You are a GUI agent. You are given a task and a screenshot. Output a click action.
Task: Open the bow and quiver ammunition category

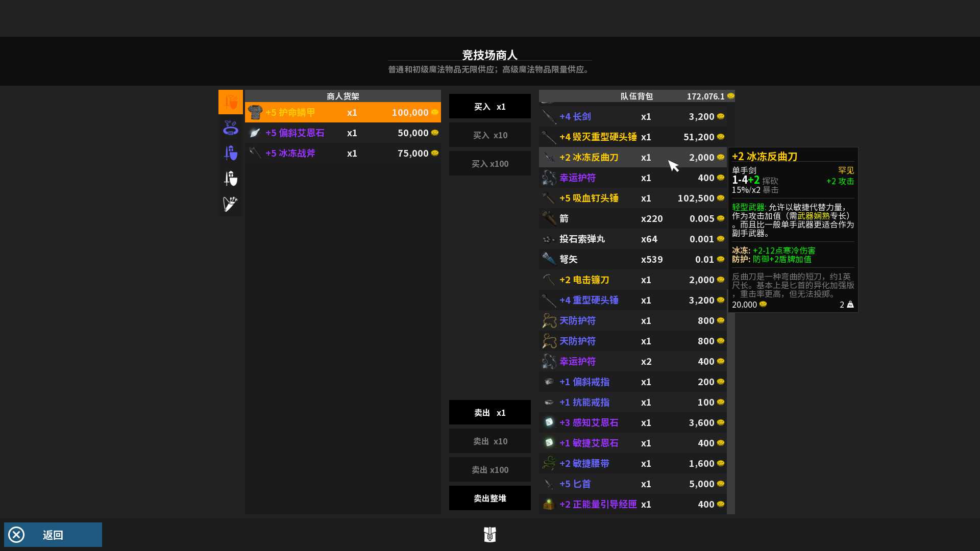coord(231,204)
